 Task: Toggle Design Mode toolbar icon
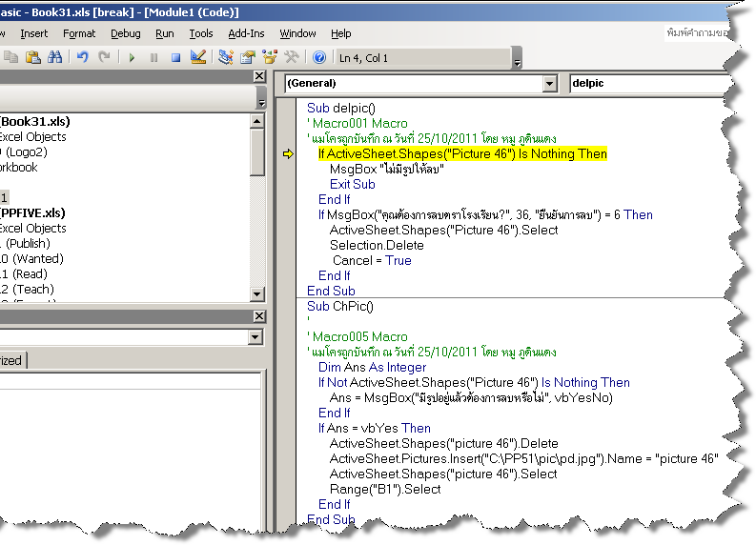pyautogui.click(x=198, y=58)
